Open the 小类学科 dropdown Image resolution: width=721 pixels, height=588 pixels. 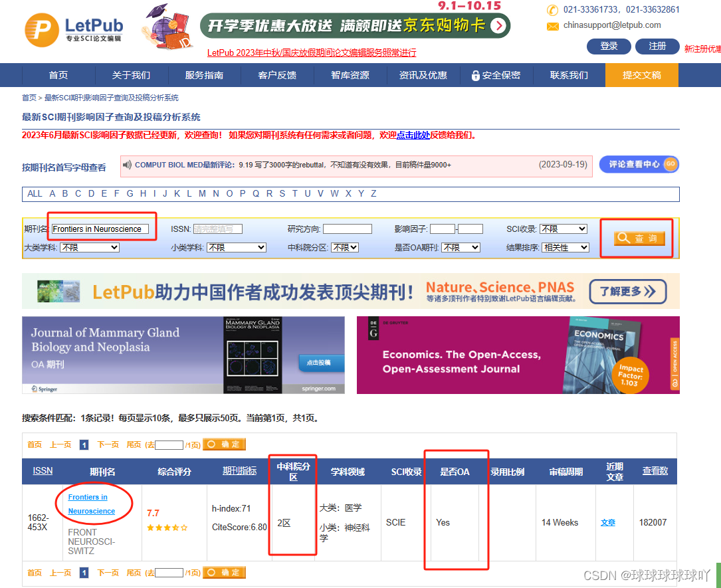(x=237, y=247)
